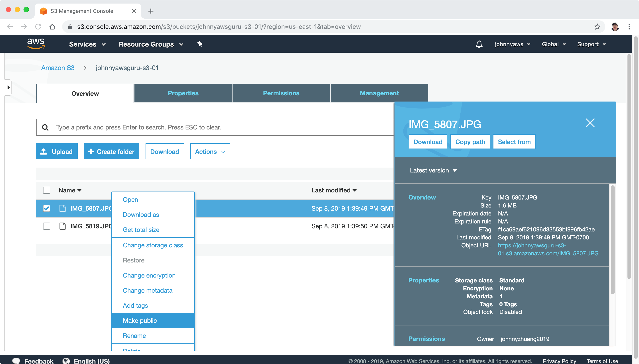Viewport: 639px width, 364px height.
Task: Check the IMG_5819.JPG checkbox
Action: (47, 226)
